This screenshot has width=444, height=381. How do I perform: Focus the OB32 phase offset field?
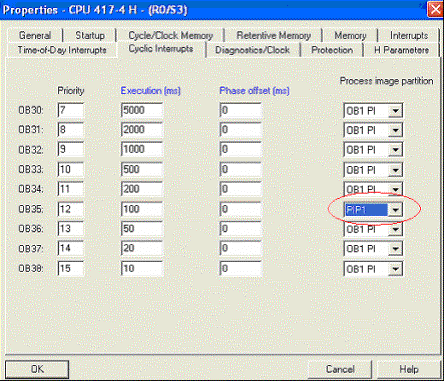click(240, 149)
